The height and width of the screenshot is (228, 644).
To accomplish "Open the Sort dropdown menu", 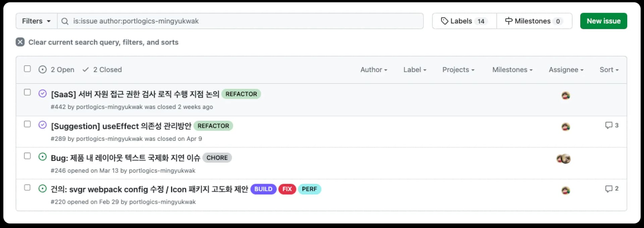I will click(609, 70).
